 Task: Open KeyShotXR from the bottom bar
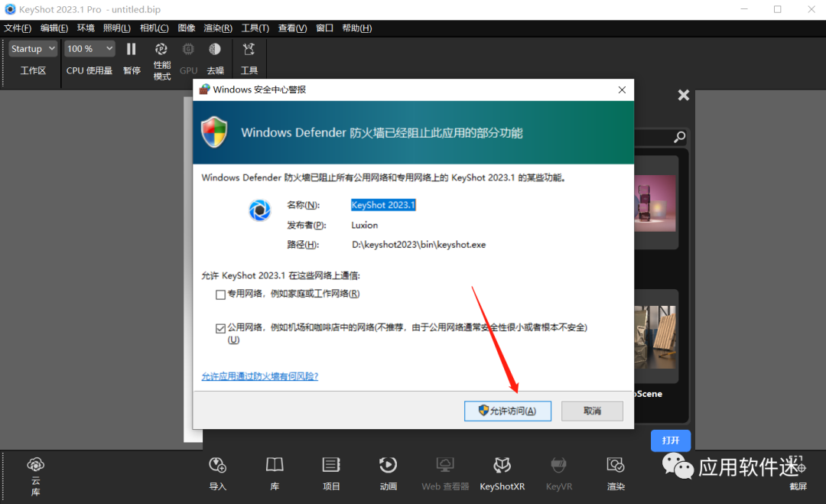click(502, 470)
